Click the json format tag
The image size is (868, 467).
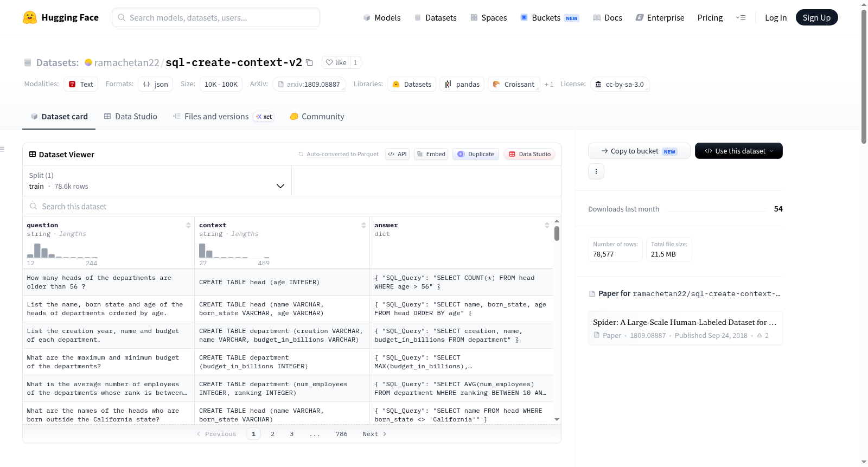click(156, 84)
